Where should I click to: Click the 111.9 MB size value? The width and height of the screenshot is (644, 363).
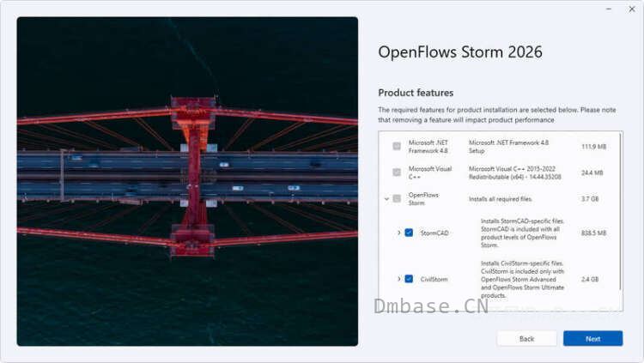click(593, 147)
